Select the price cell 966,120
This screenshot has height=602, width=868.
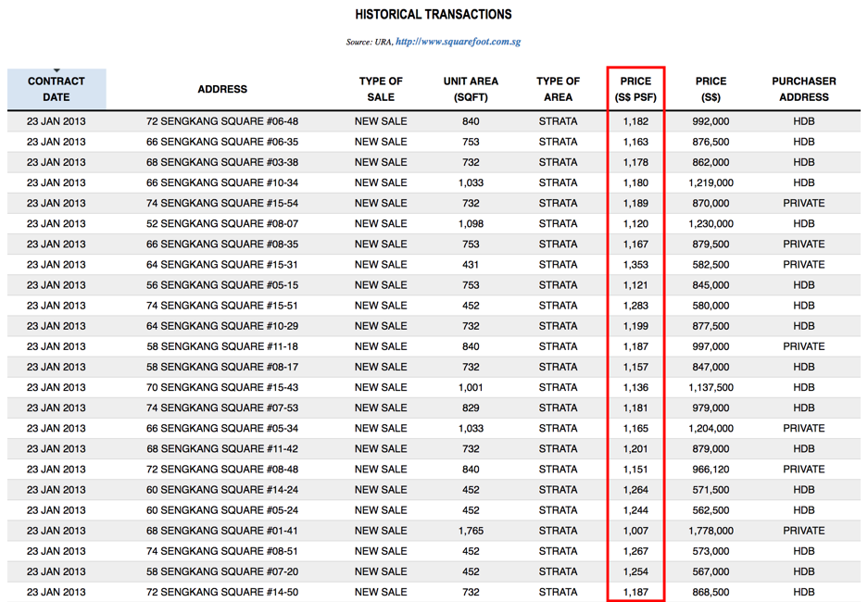click(x=711, y=470)
